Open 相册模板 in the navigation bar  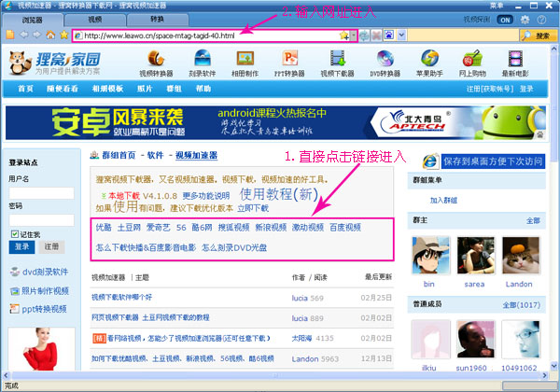coord(107,89)
